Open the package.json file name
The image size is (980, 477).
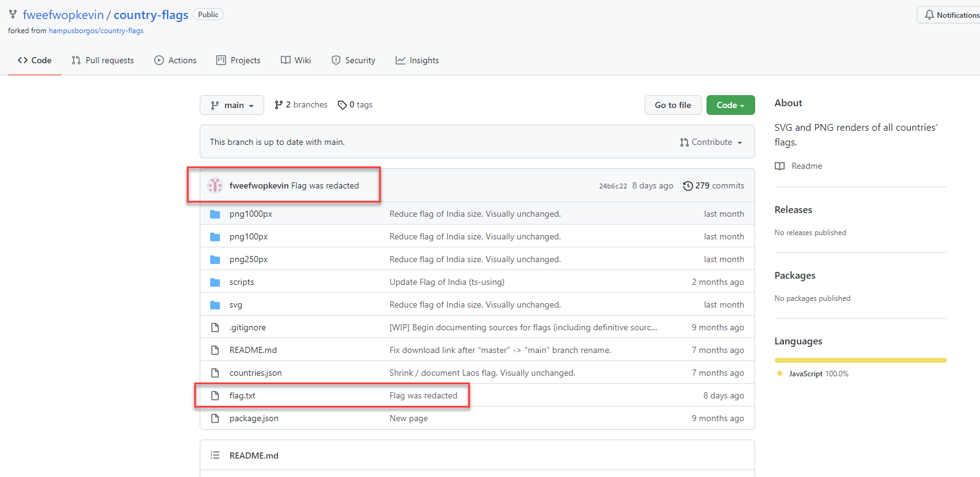click(x=254, y=419)
